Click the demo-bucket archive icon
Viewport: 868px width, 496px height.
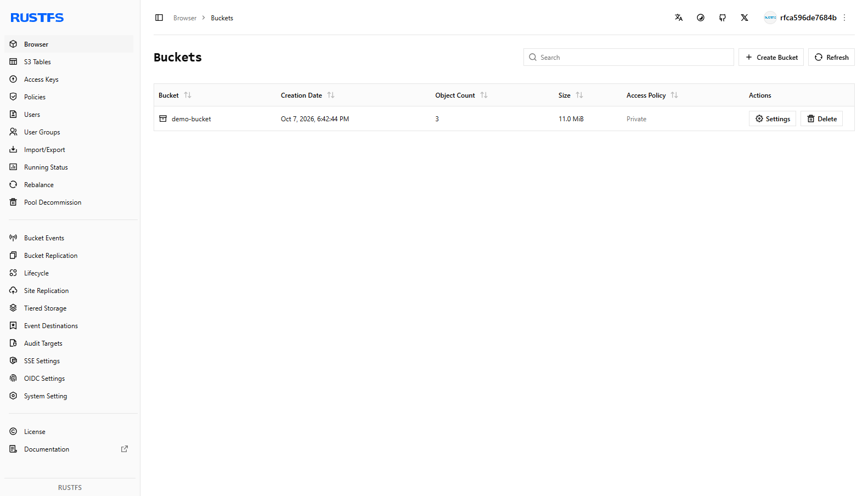coord(163,119)
